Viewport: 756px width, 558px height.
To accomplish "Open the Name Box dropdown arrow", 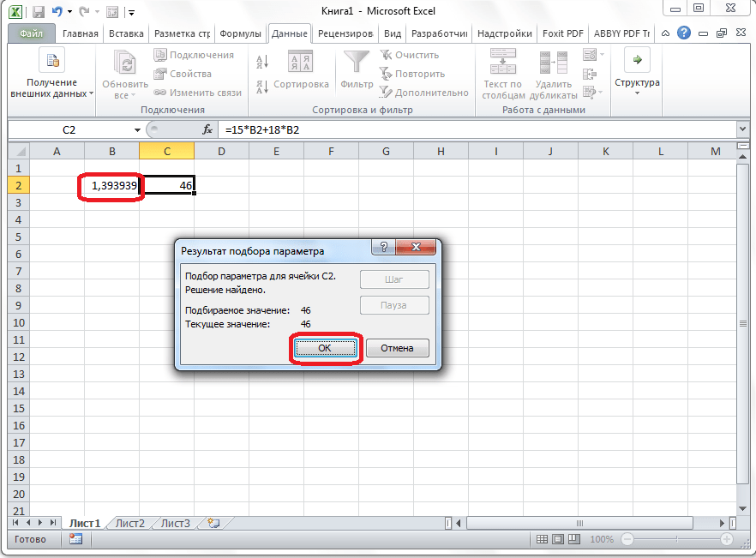I will point(137,129).
